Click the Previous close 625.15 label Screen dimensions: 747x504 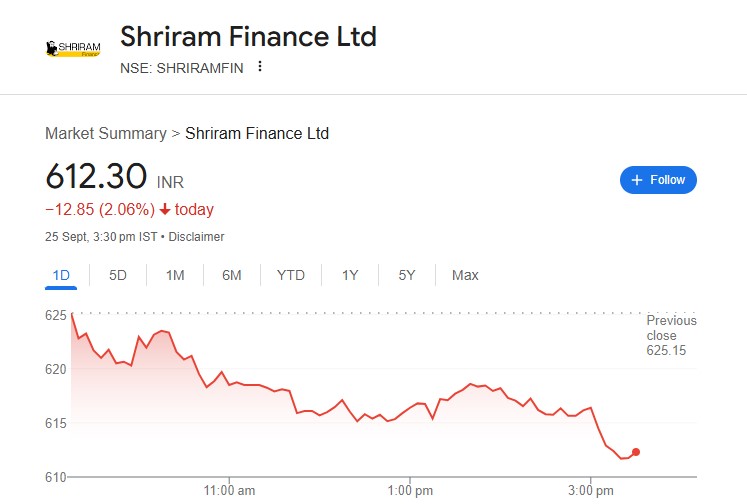tap(671, 336)
